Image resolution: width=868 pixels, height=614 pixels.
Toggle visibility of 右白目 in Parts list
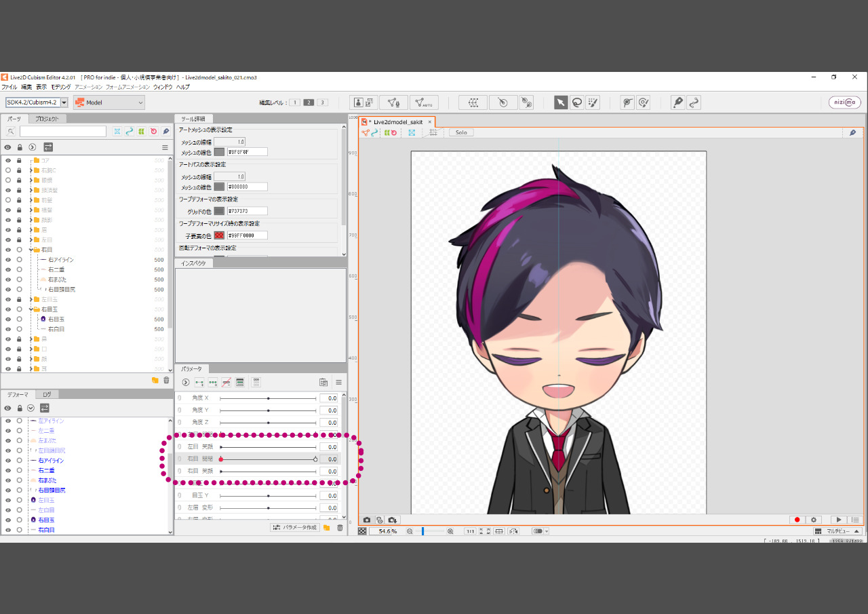pyautogui.click(x=8, y=329)
